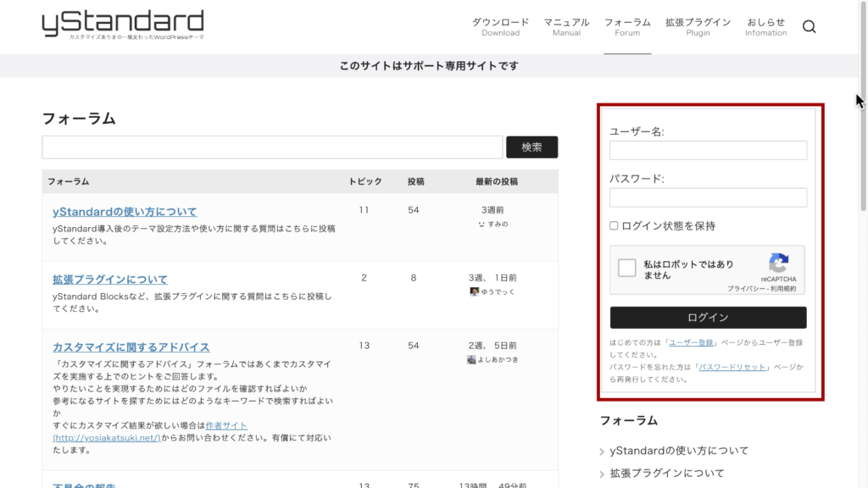868x488 pixels.
Task: Click the 最新の投稿 column header
Action: [x=497, y=181]
